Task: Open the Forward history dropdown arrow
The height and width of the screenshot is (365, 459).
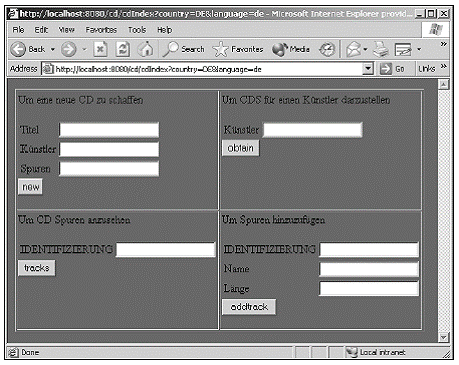Action: pos(85,49)
